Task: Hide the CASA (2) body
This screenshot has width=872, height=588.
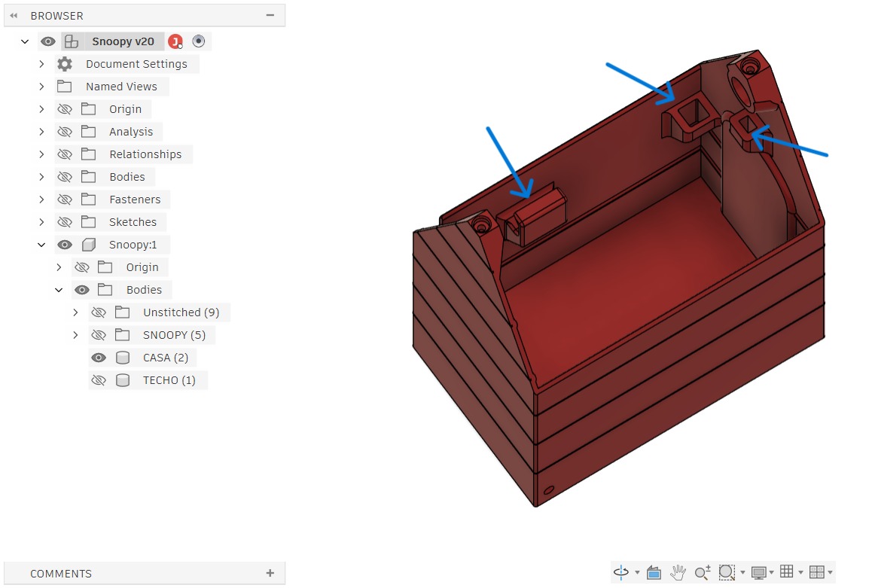Action: click(99, 358)
